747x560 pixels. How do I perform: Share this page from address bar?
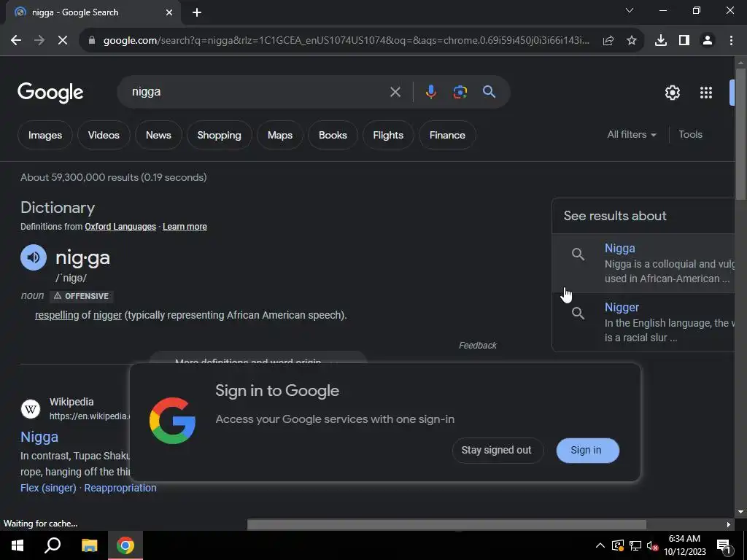[x=608, y=41]
